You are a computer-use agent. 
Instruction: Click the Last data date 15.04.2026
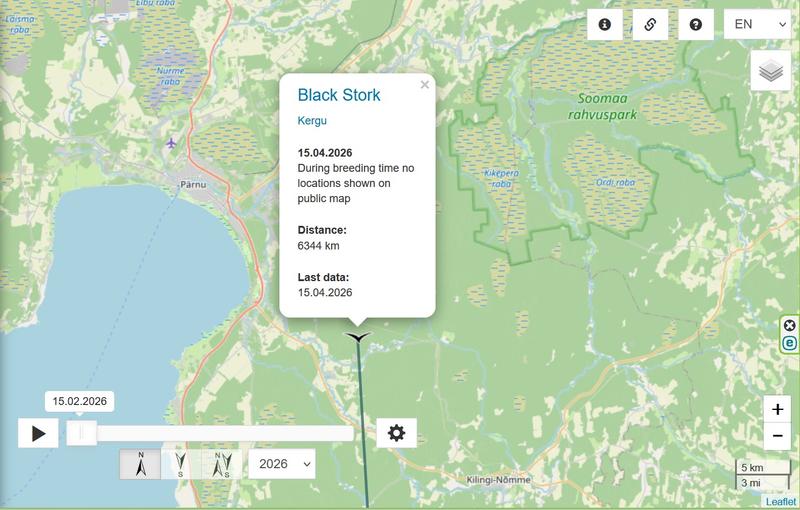(x=325, y=293)
